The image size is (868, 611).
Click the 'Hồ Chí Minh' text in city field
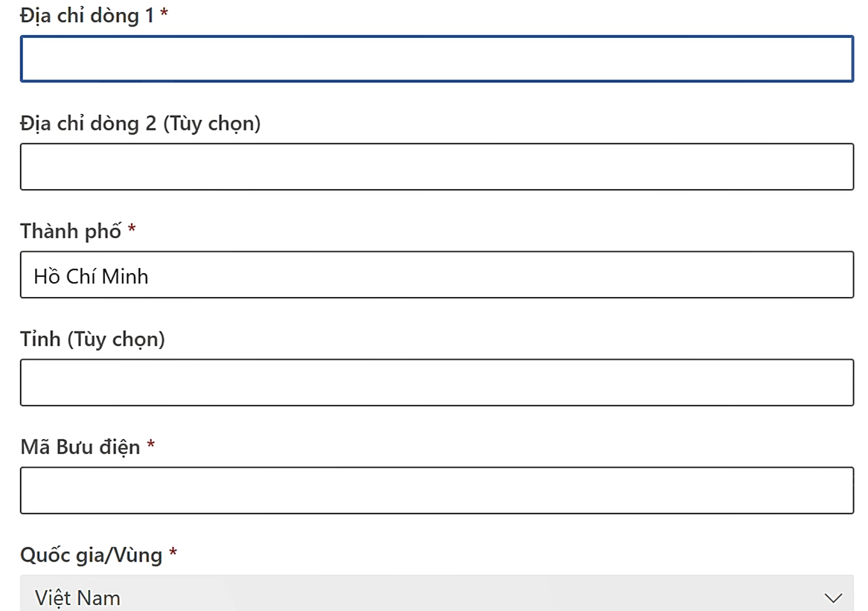[91, 276]
